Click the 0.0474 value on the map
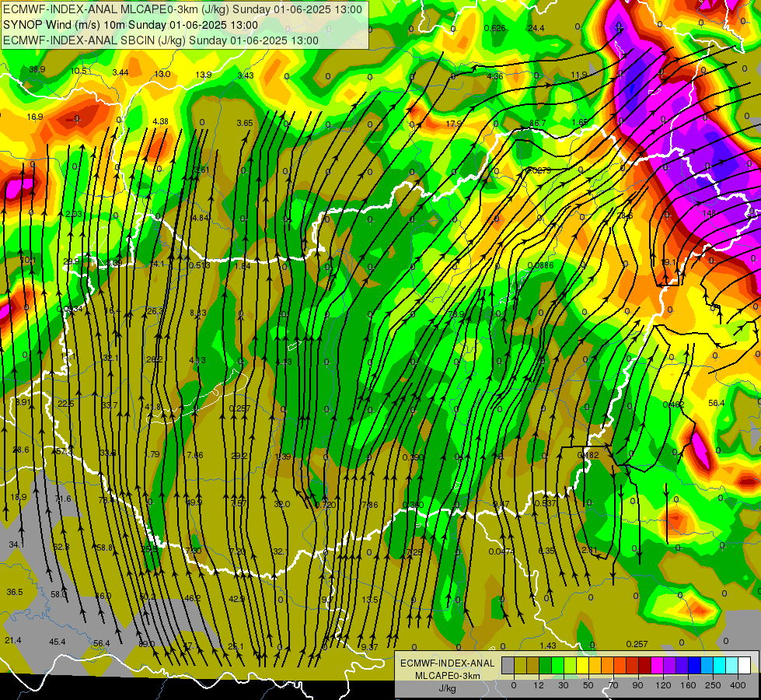 (502, 551)
